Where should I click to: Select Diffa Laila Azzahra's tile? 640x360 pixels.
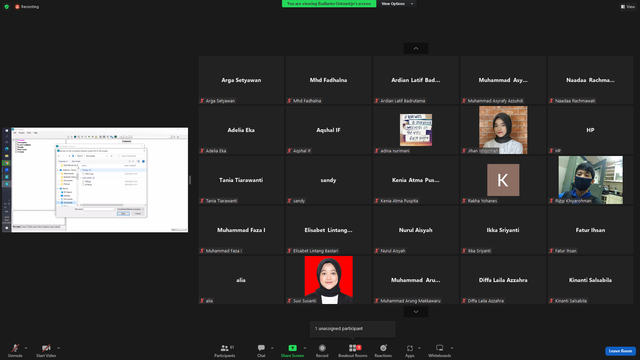click(503, 280)
